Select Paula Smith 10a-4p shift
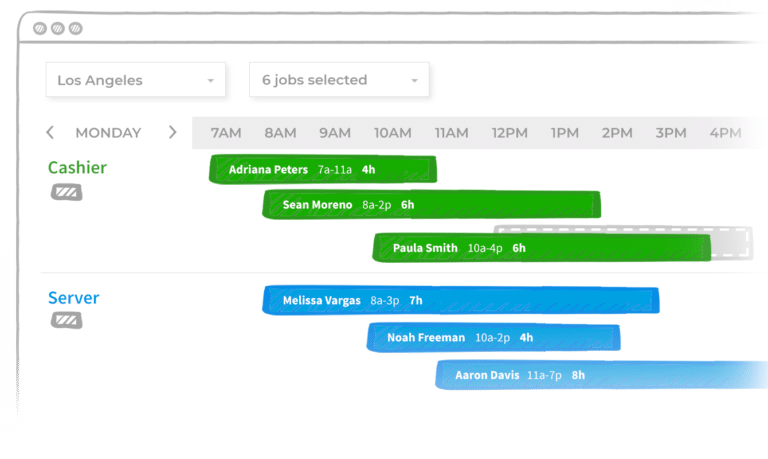Viewport: 768px width, 459px height. (540, 248)
